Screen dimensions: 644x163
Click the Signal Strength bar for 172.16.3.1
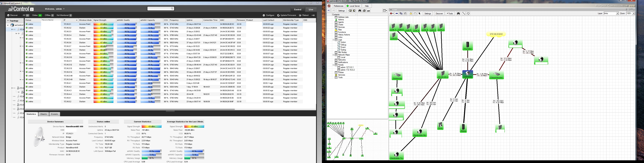click(104, 24)
